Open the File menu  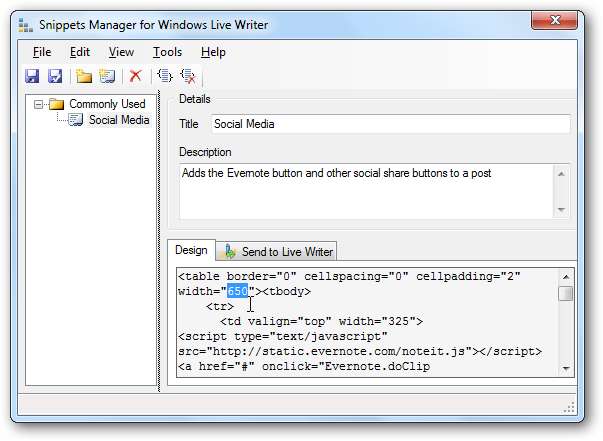[x=41, y=52]
